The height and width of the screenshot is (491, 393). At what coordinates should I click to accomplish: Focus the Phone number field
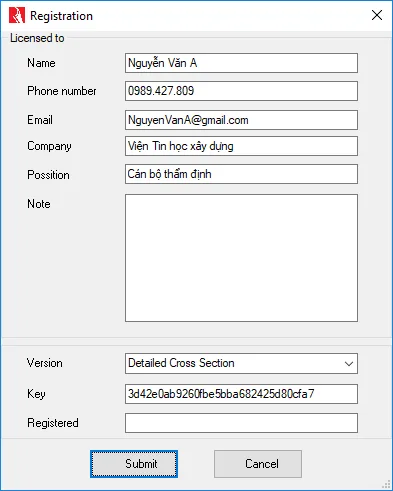(x=241, y=91)
